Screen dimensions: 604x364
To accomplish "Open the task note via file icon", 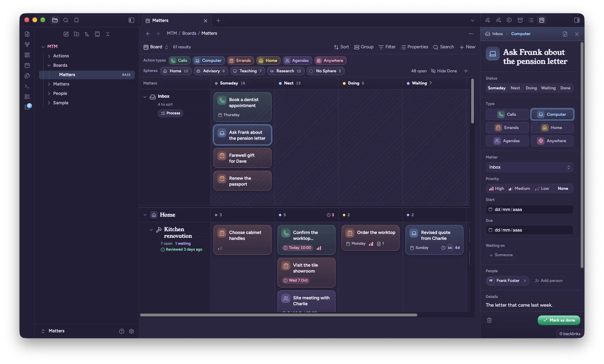I will [x=565, y=34].
